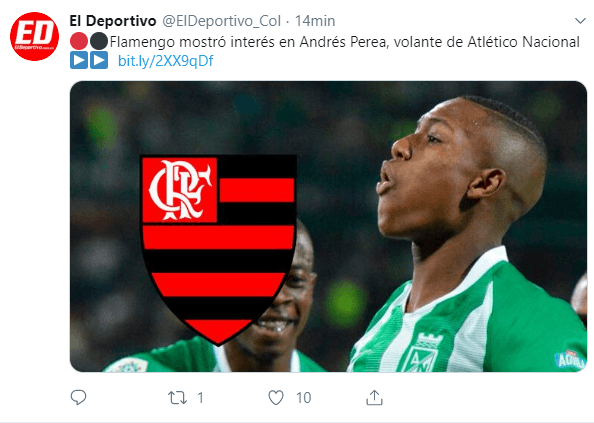
Task: Retweet using the retweet arrows icon
Action: [177, 398]
